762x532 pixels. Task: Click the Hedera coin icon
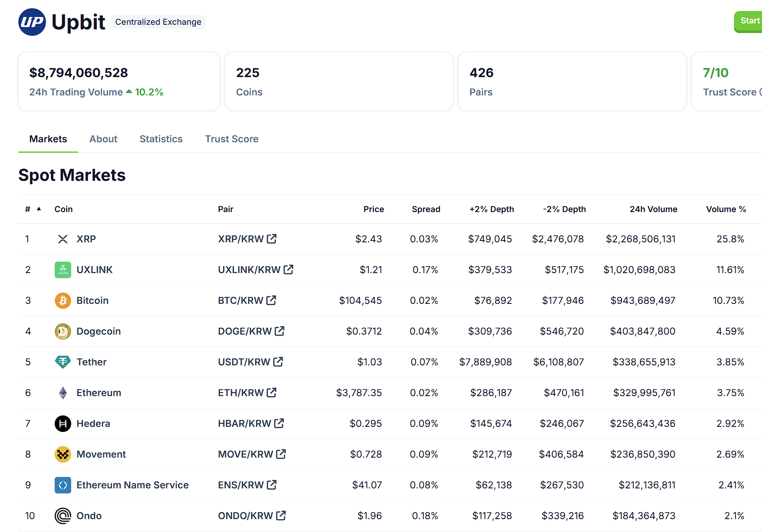pos(63,424)
